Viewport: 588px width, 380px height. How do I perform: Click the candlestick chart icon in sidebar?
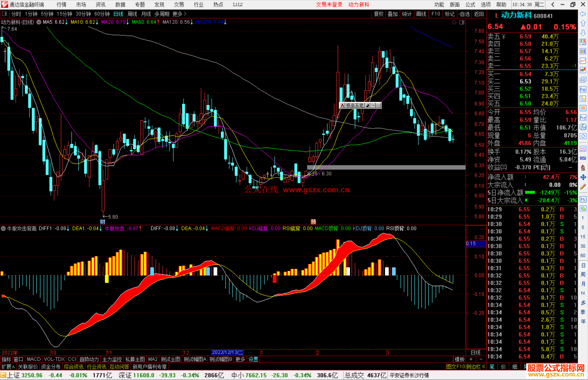point(583,70)
